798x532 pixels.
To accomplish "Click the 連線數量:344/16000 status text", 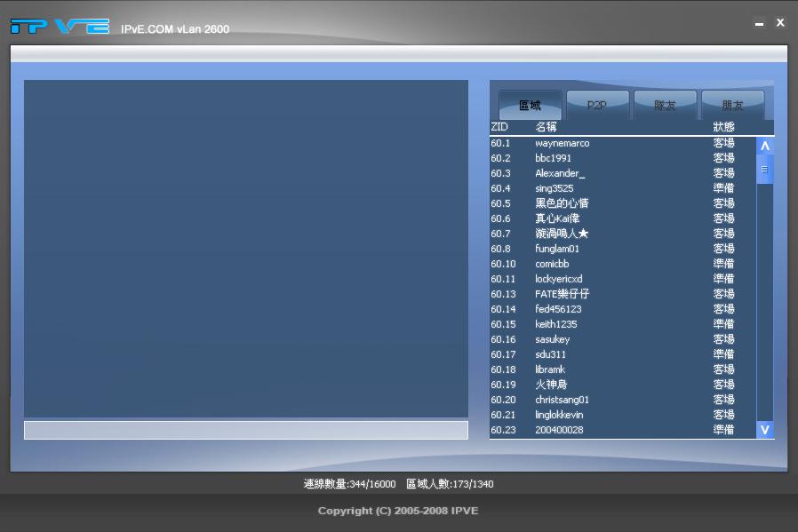I will [349, 484].
